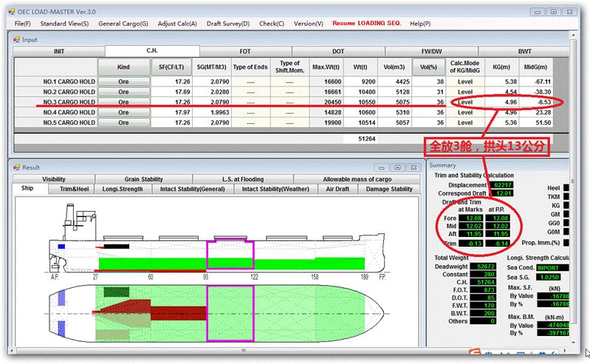Click the Wt(t) cell for NO.3 CARGO HOLD

tap(360, 103)
